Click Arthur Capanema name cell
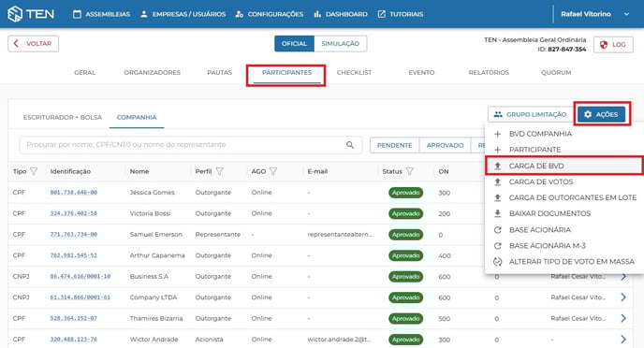 tap(157, 255)
